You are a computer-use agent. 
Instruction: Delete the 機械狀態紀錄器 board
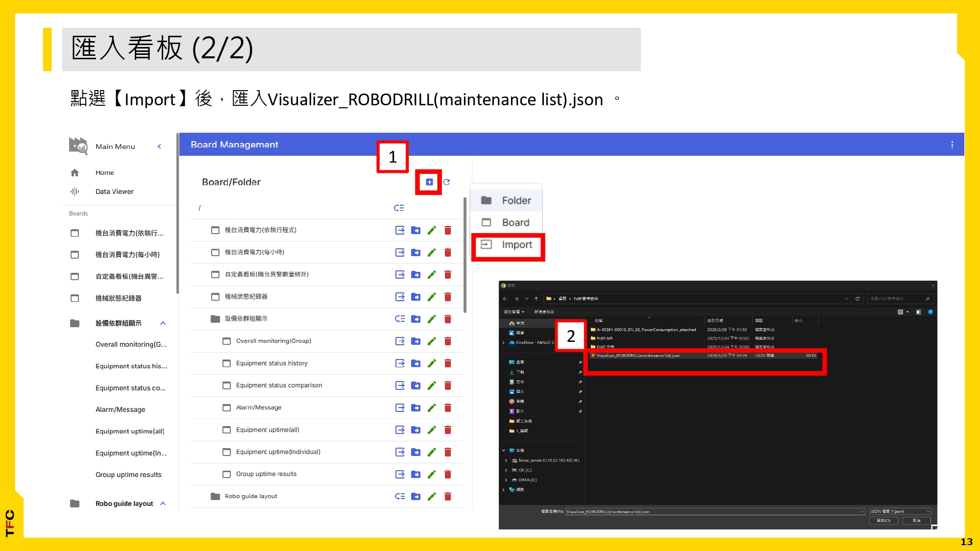pyautogui.click(x=448, y=297)
